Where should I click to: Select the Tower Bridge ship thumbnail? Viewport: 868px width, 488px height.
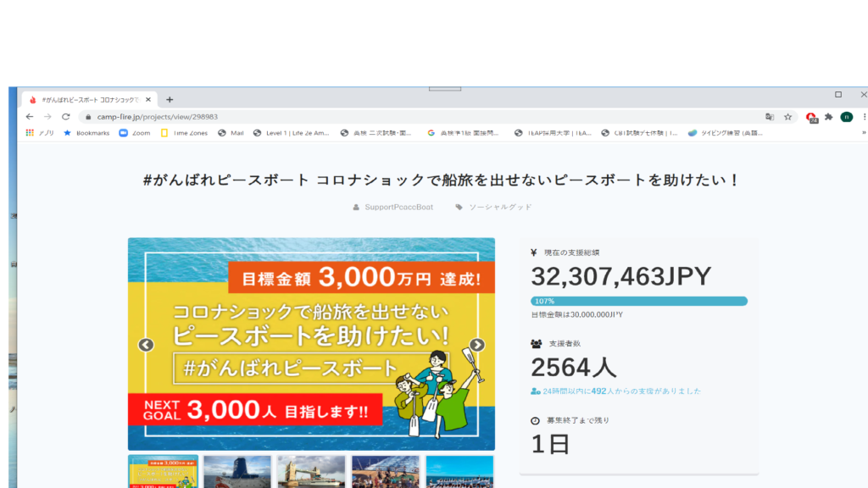311,472
